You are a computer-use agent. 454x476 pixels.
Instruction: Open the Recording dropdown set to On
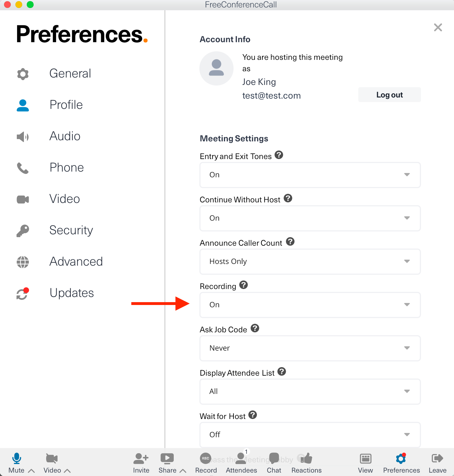click(x=310, y=305)
